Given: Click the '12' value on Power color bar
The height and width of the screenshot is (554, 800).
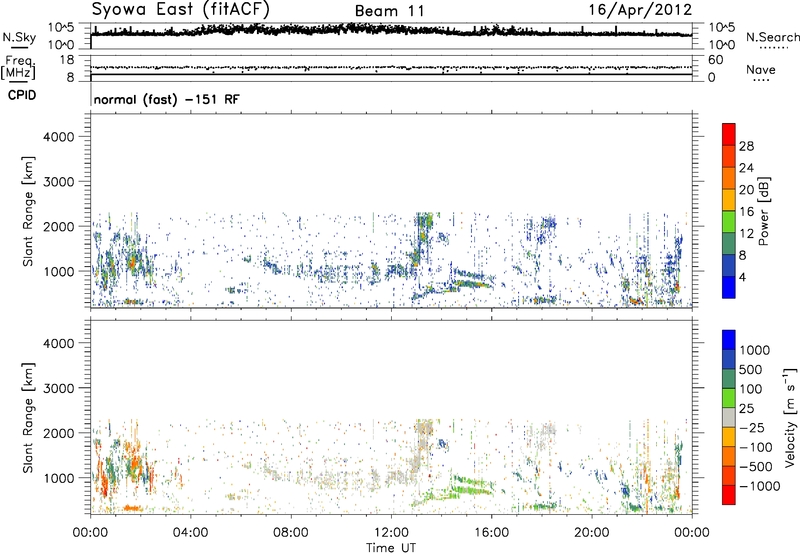Looking at the screenshot, I should [746, 233].
